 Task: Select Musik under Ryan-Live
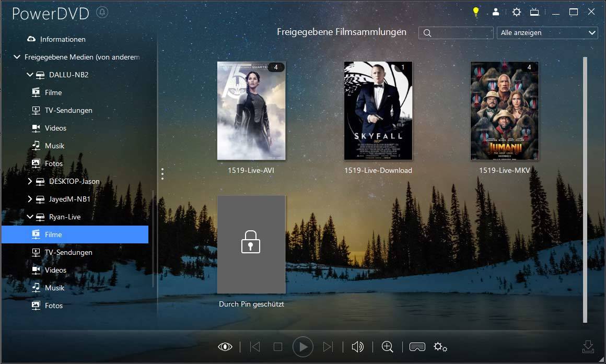tap(54, 288)
